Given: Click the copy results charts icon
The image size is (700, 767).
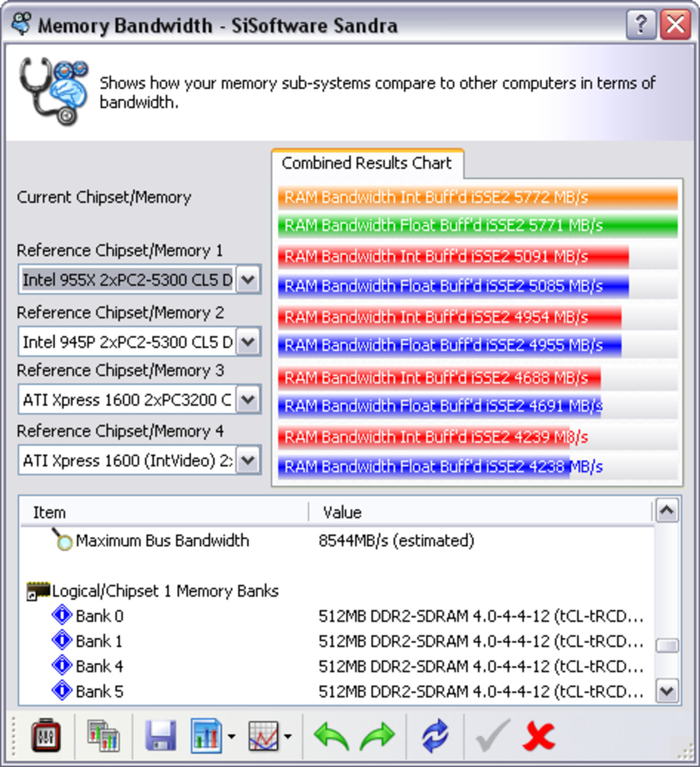Looking at the screenshot, I should pos(103,736).
